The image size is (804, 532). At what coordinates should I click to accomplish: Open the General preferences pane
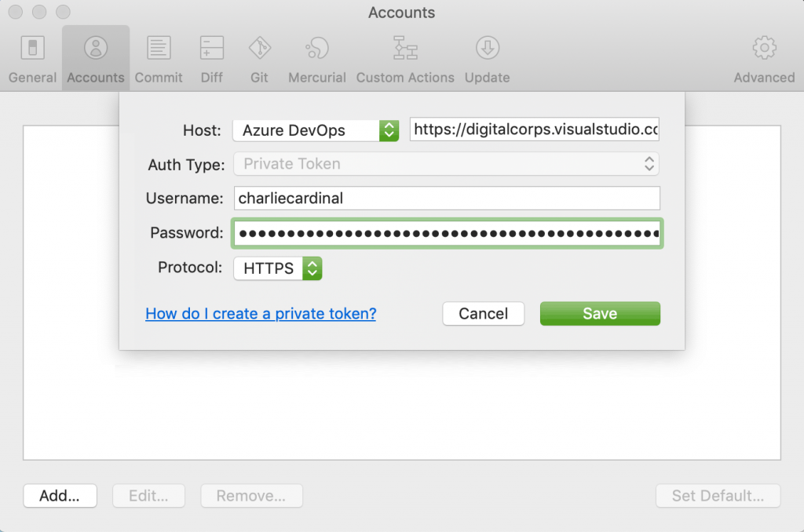click(32, 57)
